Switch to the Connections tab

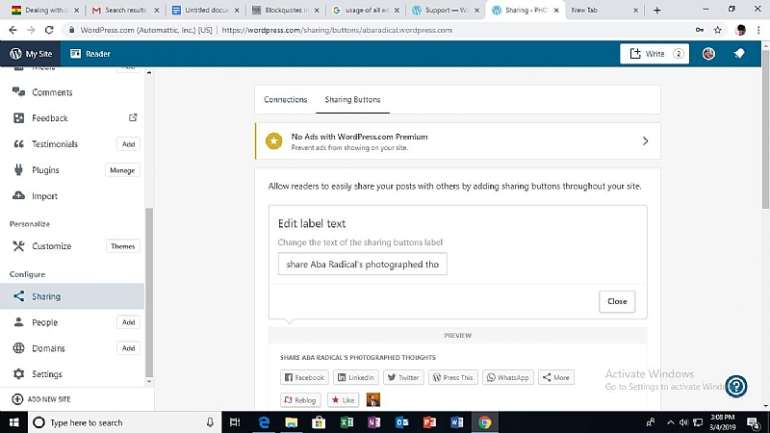285,100
